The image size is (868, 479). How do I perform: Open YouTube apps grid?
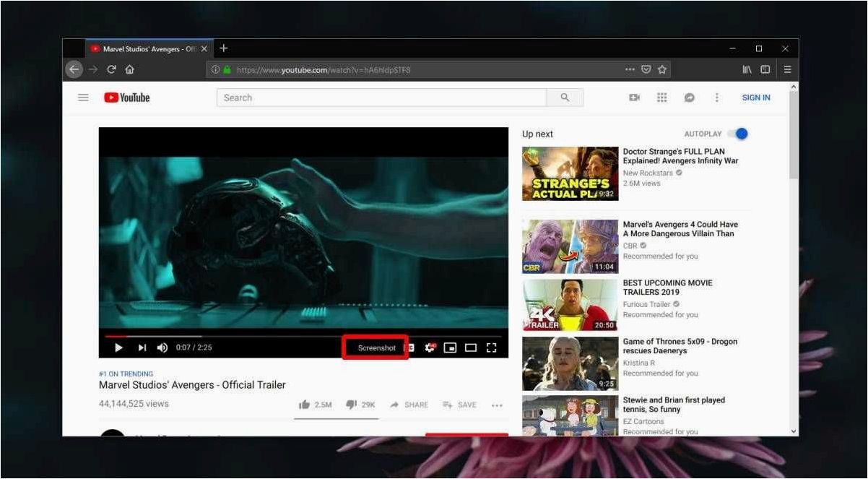661,98
